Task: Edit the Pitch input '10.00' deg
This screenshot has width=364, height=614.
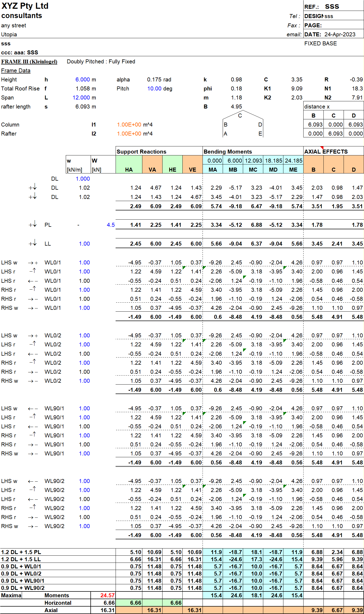Action: pos(154,89)
